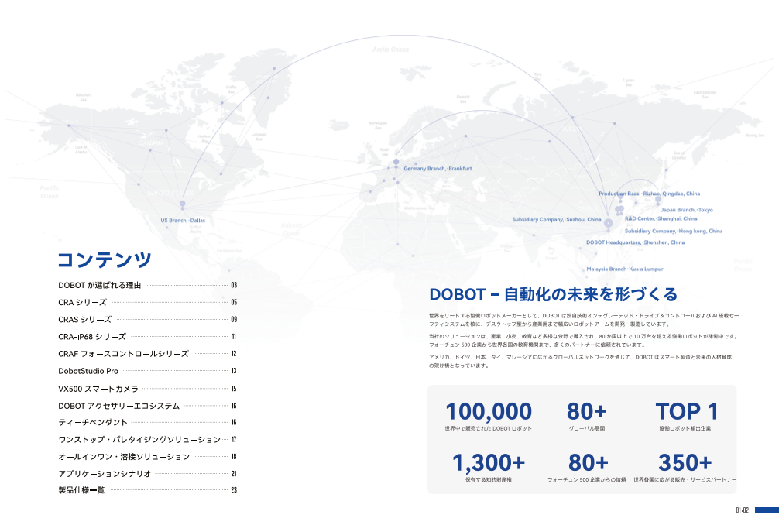Click the Tokyo location marker on map
The image size is (779, 532).
(x=657, y=199)
